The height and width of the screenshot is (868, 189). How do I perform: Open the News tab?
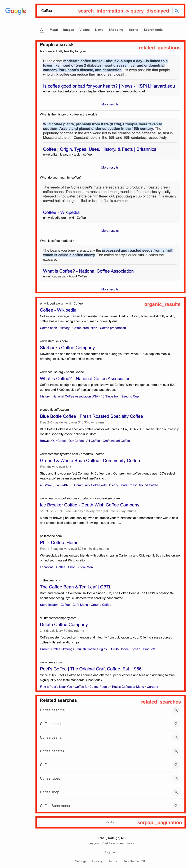point(99,30)
